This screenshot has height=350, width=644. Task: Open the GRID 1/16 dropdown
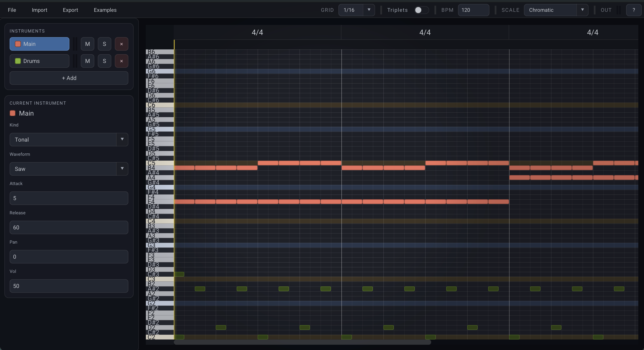(x=356, y=10)
